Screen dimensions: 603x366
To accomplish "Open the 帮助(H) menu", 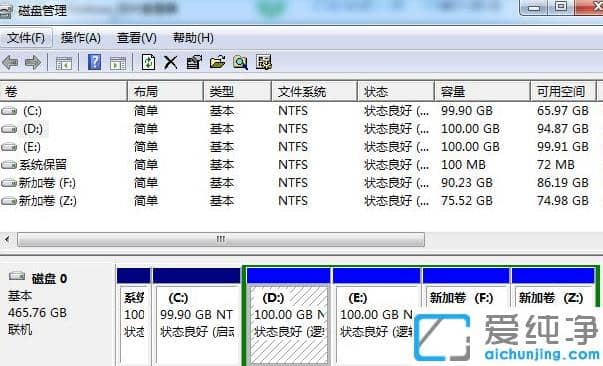I will tap(193, 38).
